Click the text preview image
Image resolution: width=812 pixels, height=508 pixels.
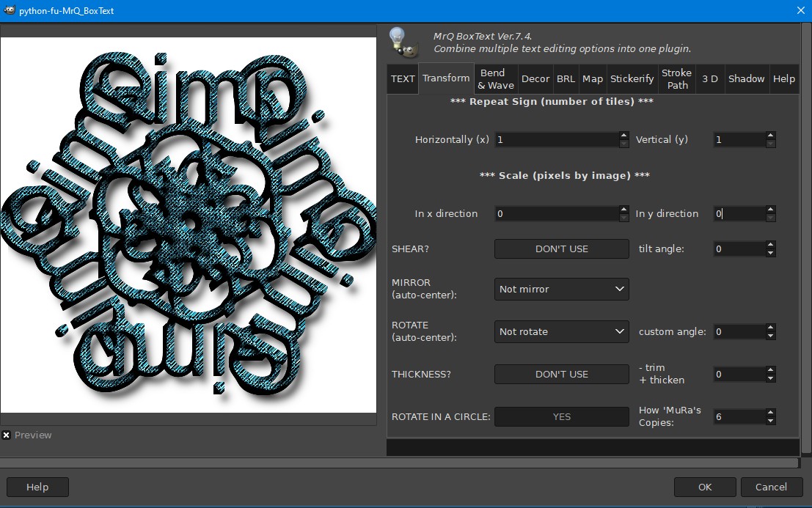pyautogui.click(x=189, y=225)
